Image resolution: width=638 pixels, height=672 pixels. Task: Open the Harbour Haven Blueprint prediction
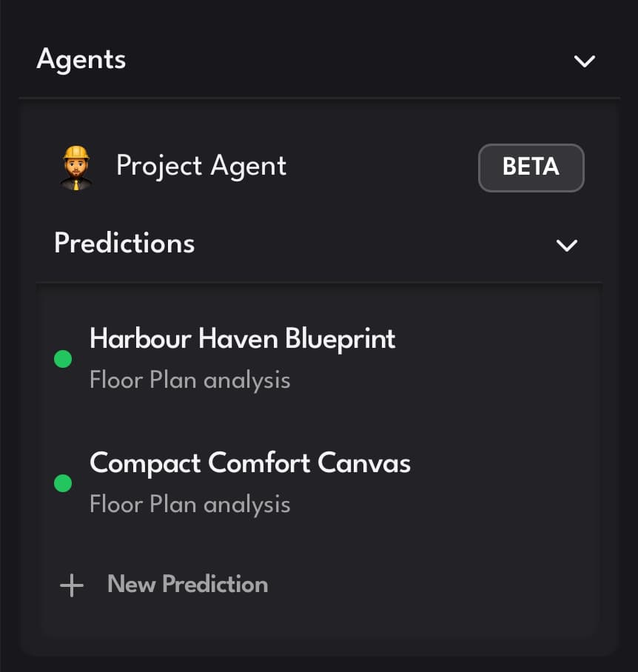point(243,339)
